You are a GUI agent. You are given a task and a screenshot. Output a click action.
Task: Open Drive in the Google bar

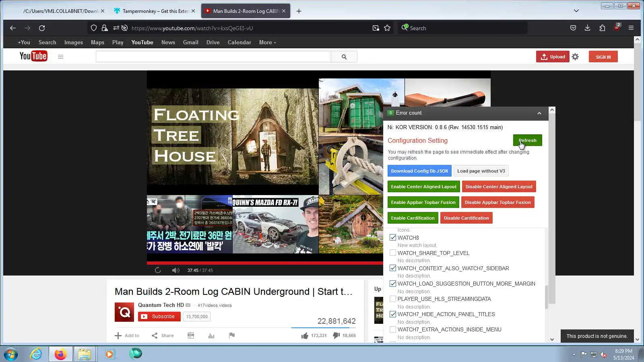tap(213, 42)
